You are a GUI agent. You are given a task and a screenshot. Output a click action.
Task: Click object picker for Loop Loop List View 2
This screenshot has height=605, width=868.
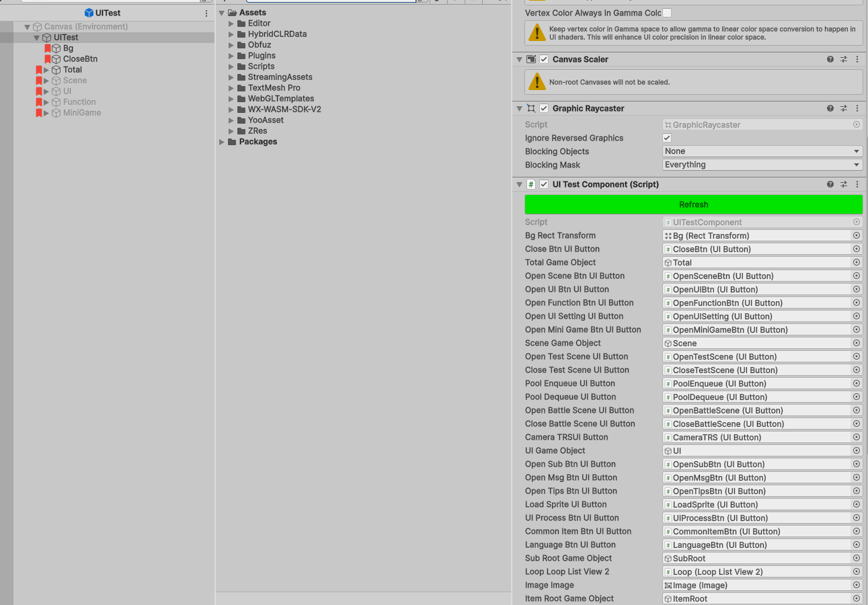[x=857, y=571]
